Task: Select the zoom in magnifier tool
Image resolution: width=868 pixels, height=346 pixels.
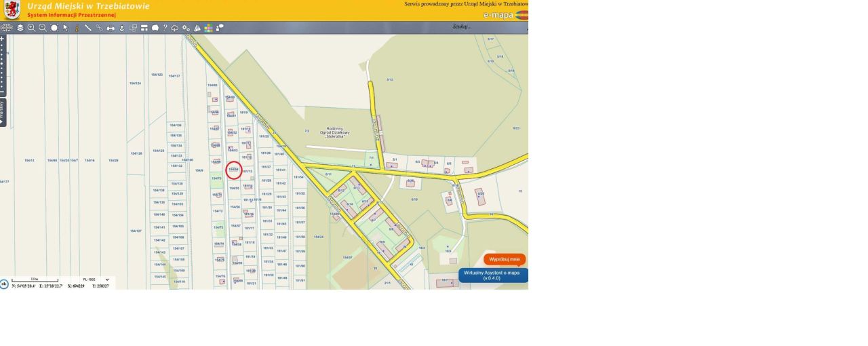Action: tap(31, 28)
